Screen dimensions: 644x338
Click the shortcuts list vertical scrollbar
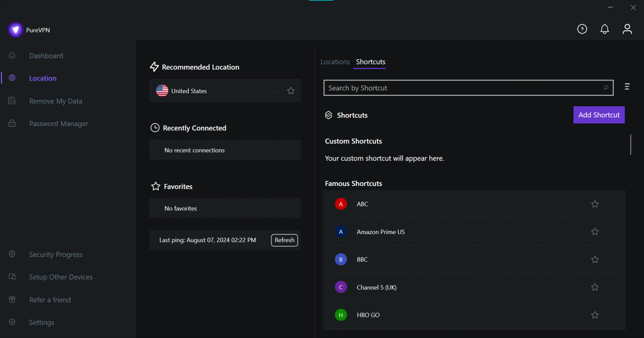coord(630,145)
